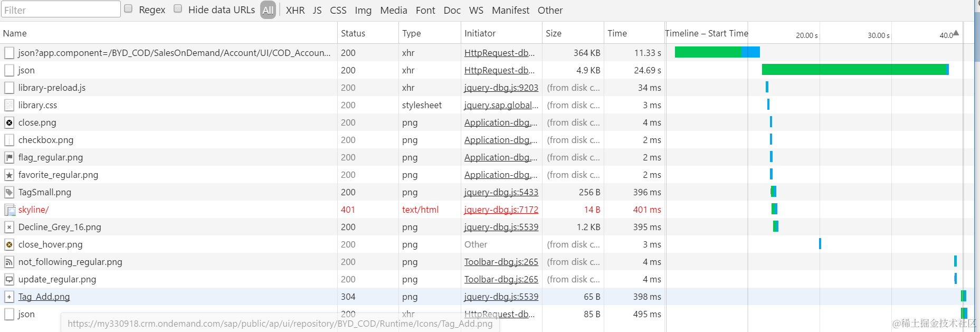Screen dimensions: 980x332
Task: Click the close_hover.png icon
Action: pyautogui.click(x=9, y=244)
